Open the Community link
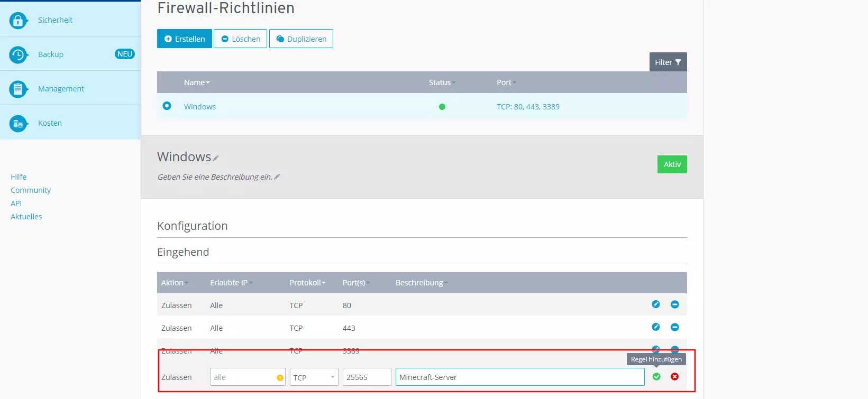868x399 pixels. point(31,190)
